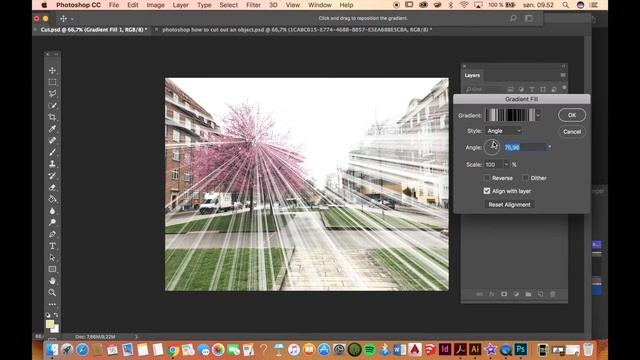640x360 pixels.
Task: Open the Layers panel flyout menu
Action: tap(563, 75)
